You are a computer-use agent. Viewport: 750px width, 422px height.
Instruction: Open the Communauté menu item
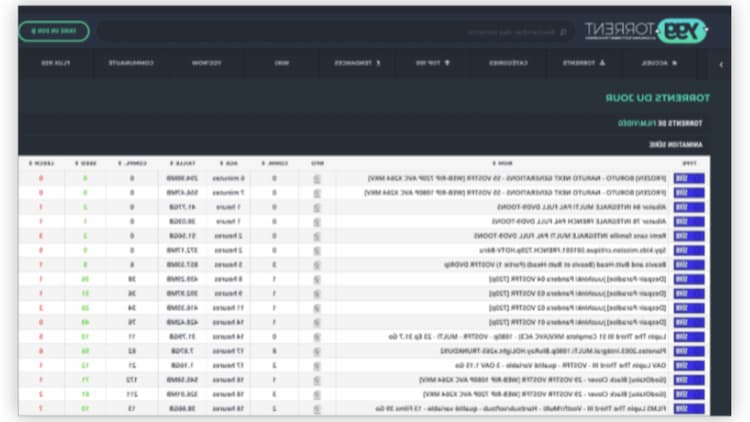[131, 63]
